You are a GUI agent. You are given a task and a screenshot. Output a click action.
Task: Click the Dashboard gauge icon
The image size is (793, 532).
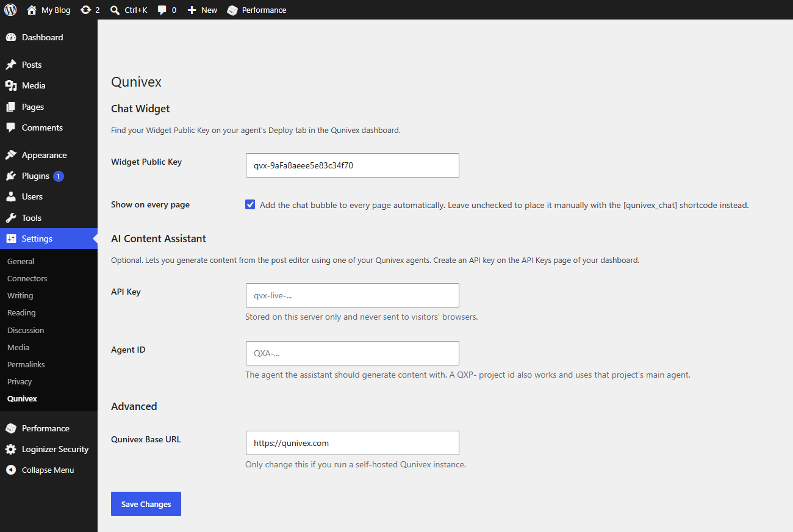[11, 37]
